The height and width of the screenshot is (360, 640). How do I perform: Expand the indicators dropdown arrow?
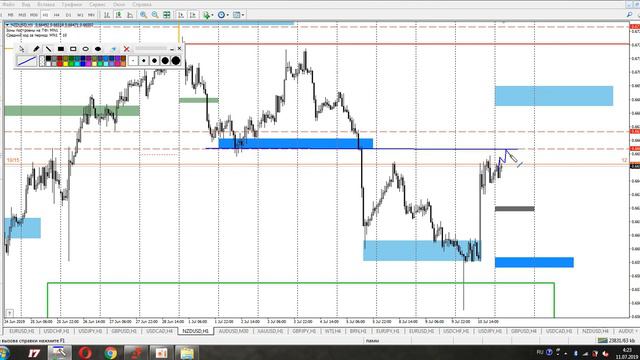212,15
